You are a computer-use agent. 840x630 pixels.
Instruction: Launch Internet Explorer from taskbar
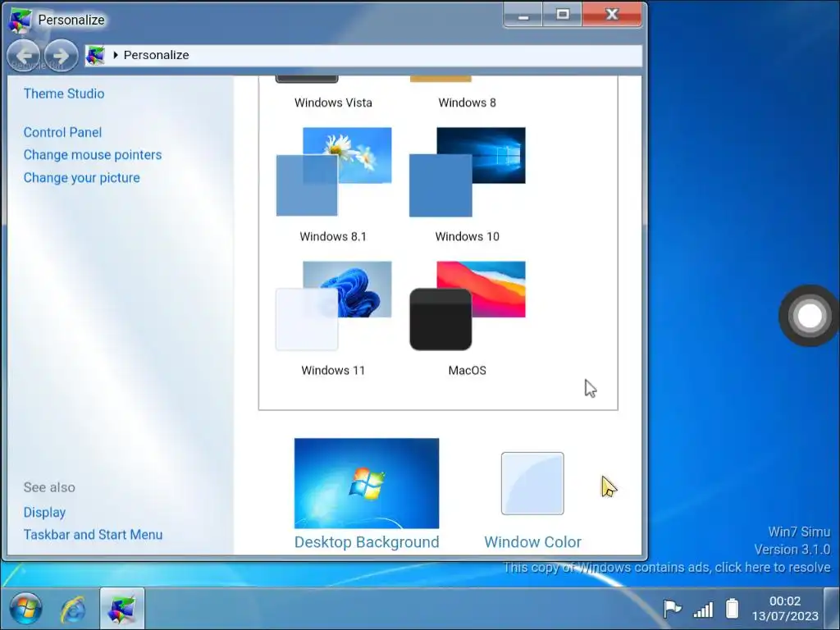pos(73,609)
